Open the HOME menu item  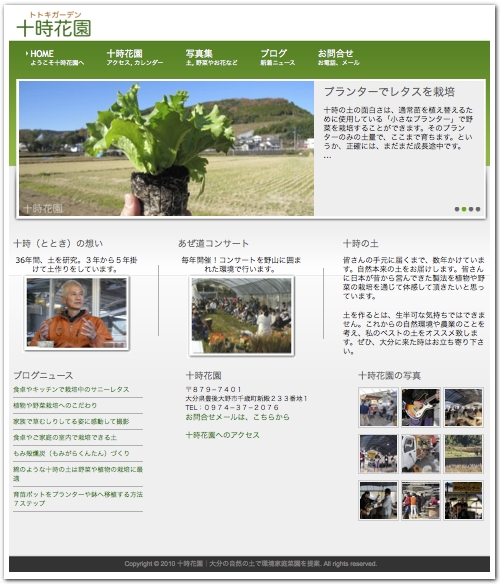pos(56,58)
